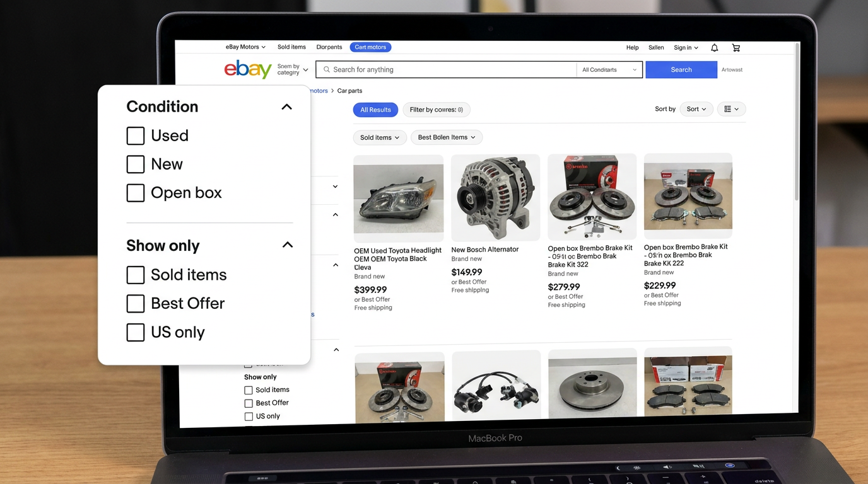The width and height of the screenshot is (868, 484).
Task: Click the magnifier icon in search box
Action: [x=327, y=69]
